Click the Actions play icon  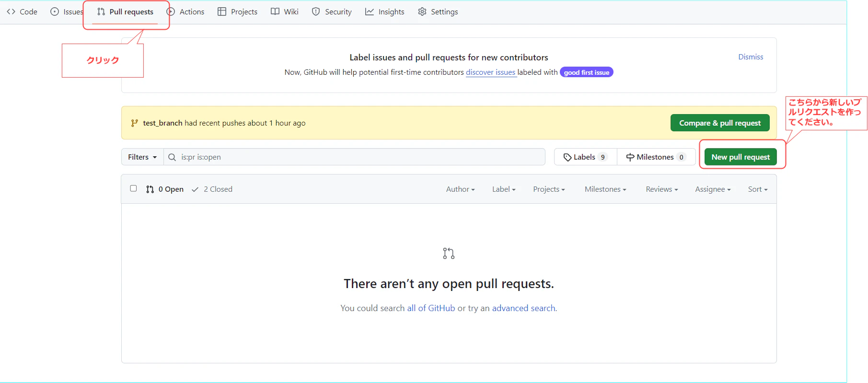pos(171,12)
